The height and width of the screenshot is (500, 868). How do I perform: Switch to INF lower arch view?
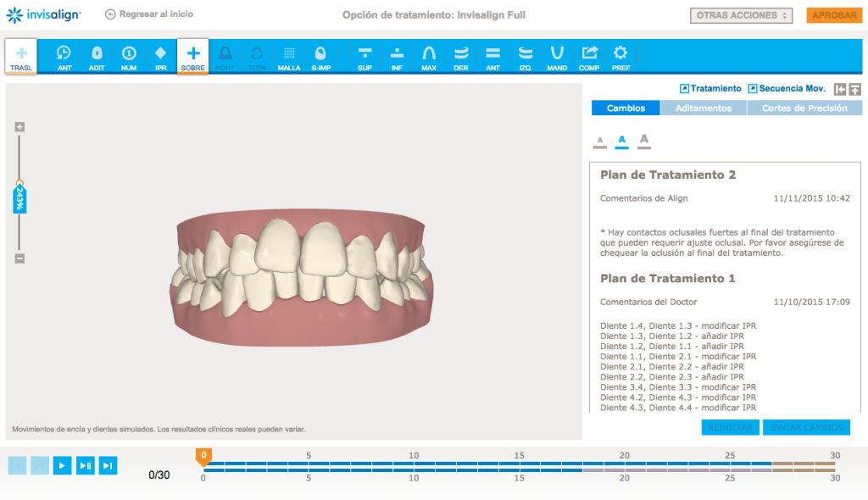[x=397, y=57]
